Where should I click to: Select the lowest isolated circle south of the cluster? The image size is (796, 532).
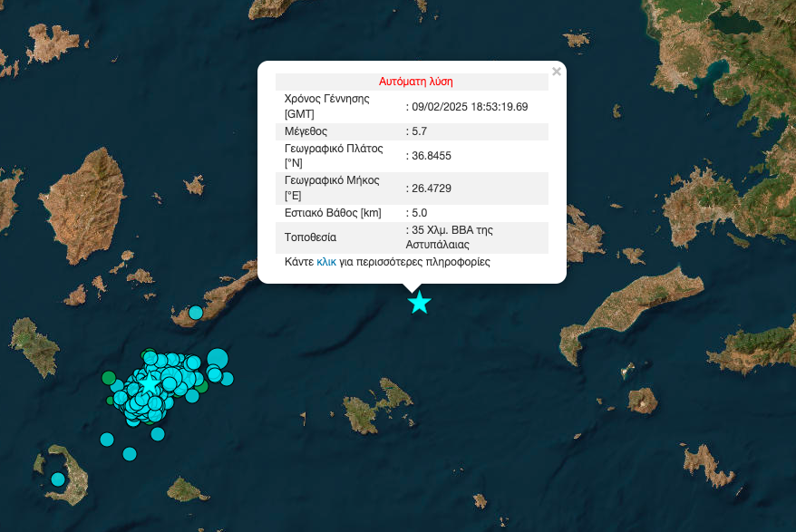pyautogui.click(x=130, y=454)
